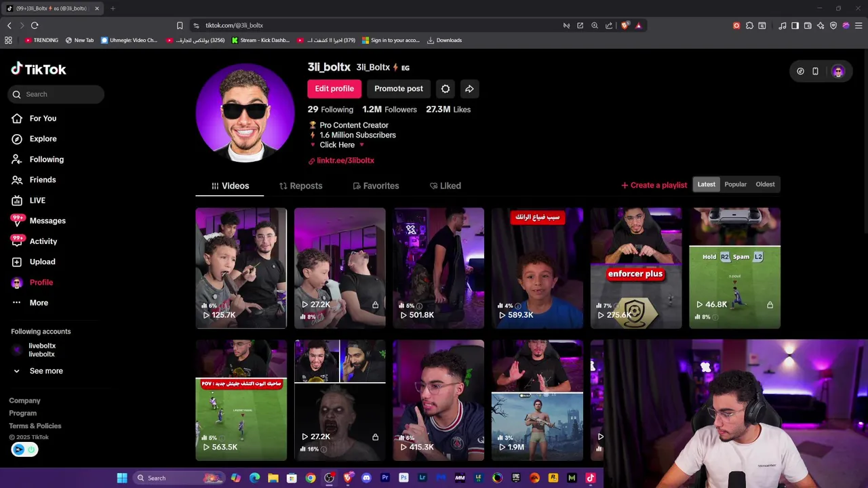Open Messages inbox
868x488 pixels.
click(39, 221)
